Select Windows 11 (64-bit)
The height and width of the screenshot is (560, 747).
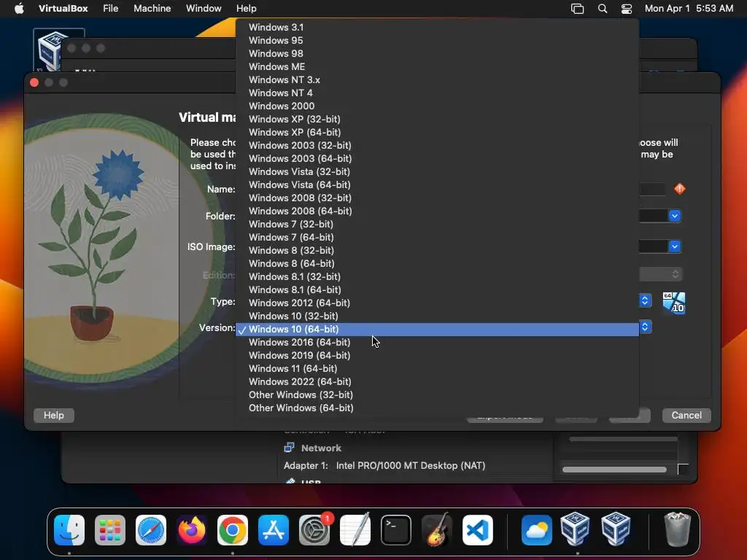pos(437,368)
